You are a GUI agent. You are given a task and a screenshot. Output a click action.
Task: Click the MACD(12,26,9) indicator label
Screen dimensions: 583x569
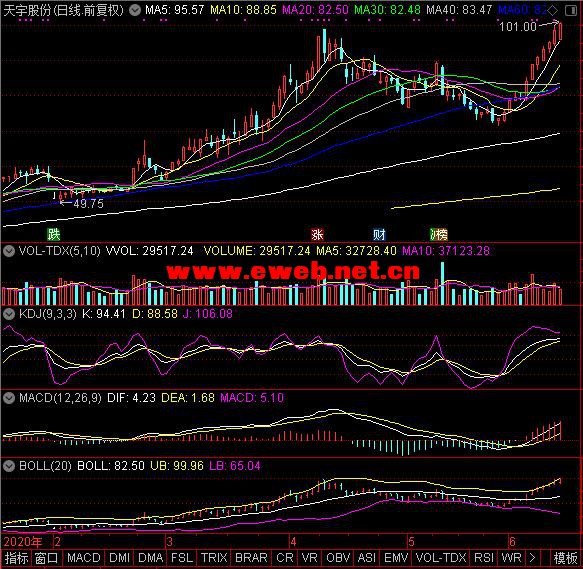(60, 398)
